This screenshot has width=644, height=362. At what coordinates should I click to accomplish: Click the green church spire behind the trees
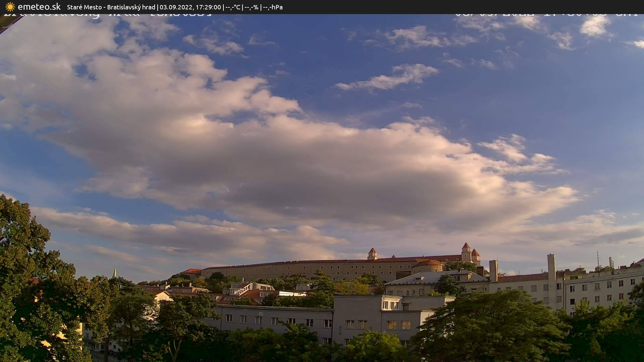point(115,272)
